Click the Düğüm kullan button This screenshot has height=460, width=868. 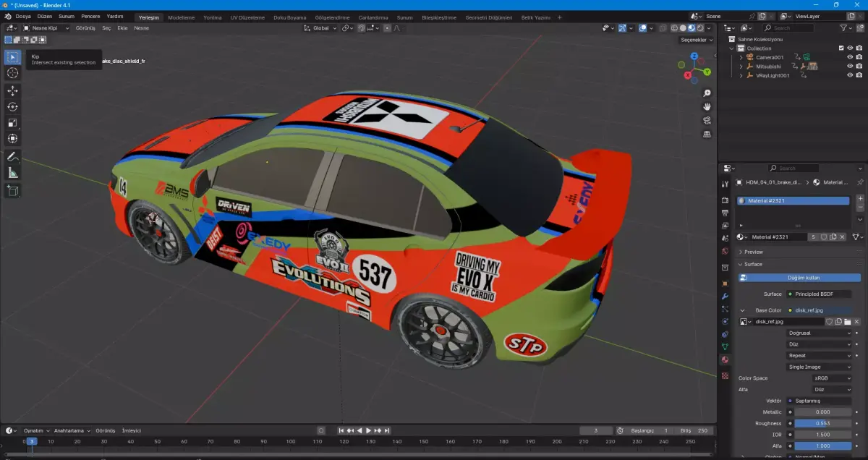[800, 277]
